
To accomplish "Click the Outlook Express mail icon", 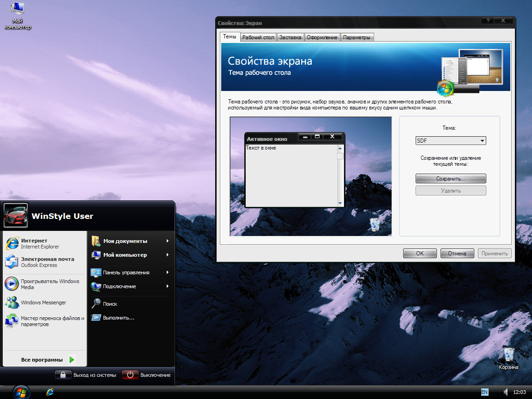I will click(12, 262).
